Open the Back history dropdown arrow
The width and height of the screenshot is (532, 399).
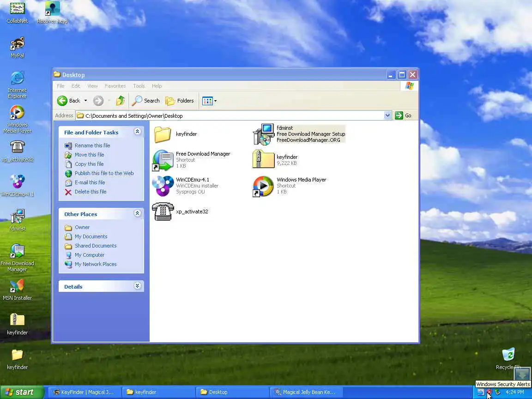point(85,100)
